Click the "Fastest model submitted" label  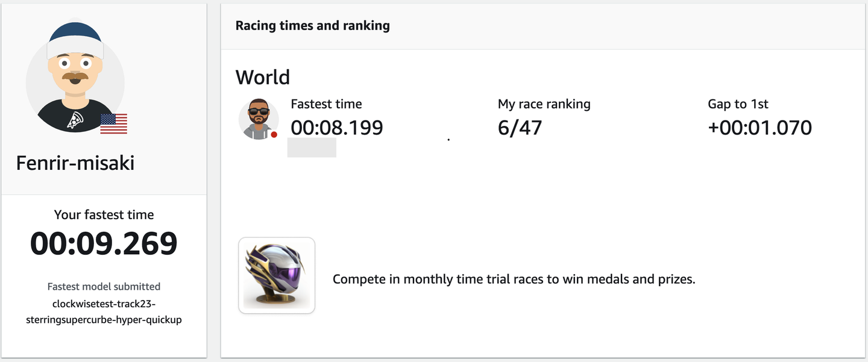[104, 287]
